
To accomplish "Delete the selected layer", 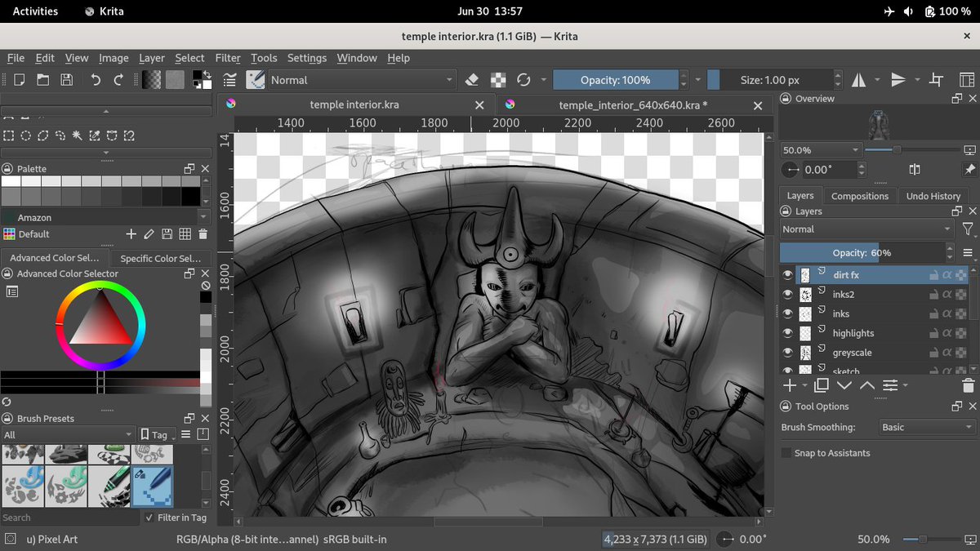I will (x=969, y=385).
